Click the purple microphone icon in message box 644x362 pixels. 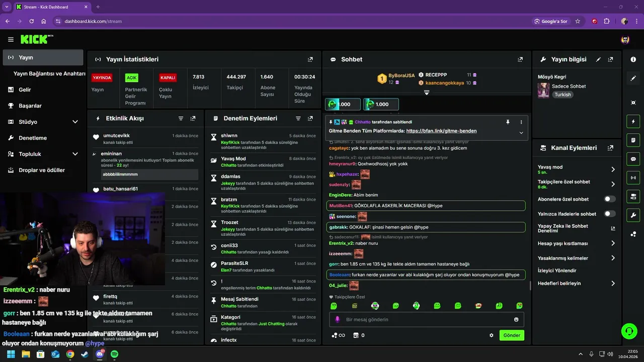(337, 319)
